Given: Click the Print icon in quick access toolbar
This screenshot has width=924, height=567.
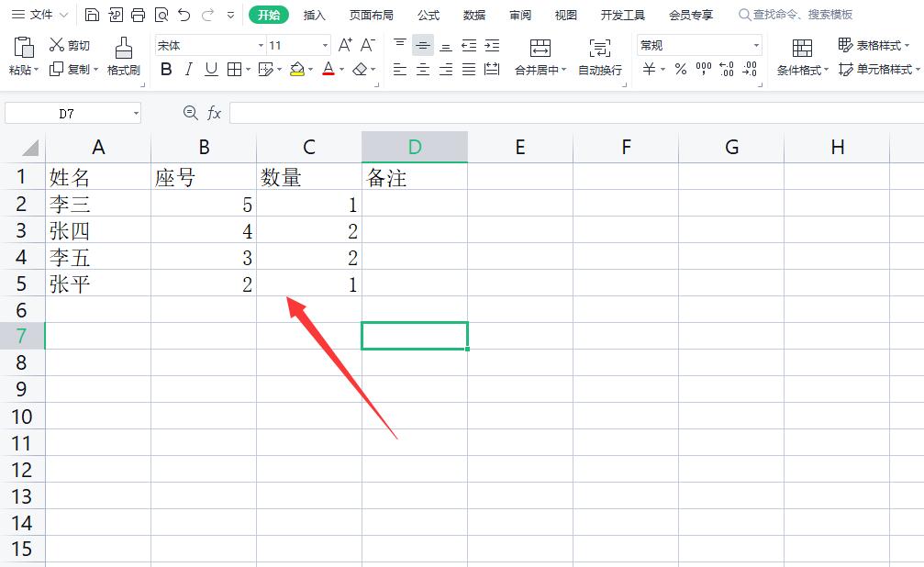Looking at the screenshot, I should click(x=139, y=14).
